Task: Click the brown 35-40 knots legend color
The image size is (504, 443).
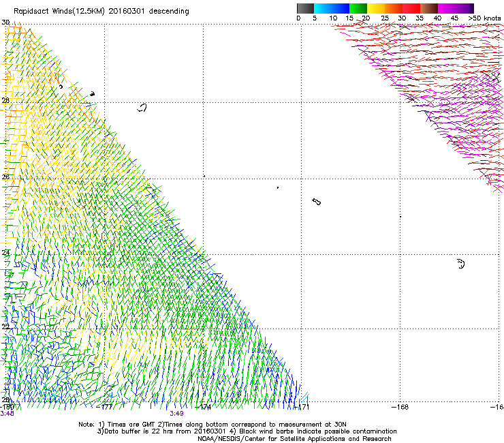Action: coord(429,8)
